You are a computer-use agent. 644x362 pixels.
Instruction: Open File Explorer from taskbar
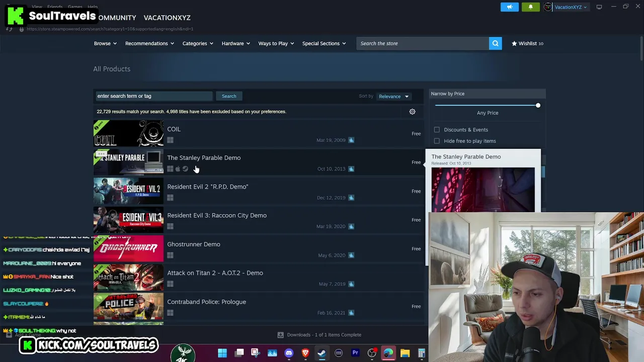pos(405,353)
